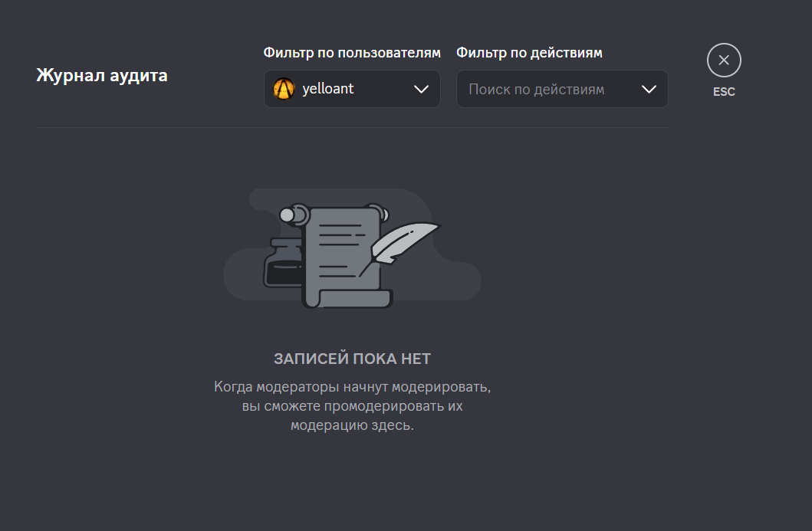This screenshot has height=531, width=812.
Task: Click the "Фильтр по действиям" label
Action: click(529, 53)
